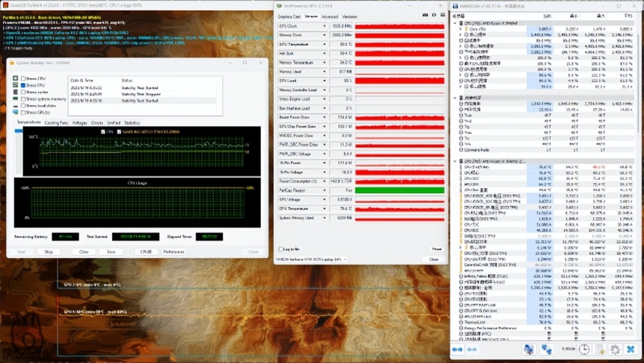The height and width of the screenshot is (363, 644).
Task: Click the GPU-Z title bar app icon
Action: pyautogui.click(x=279, y=6)
